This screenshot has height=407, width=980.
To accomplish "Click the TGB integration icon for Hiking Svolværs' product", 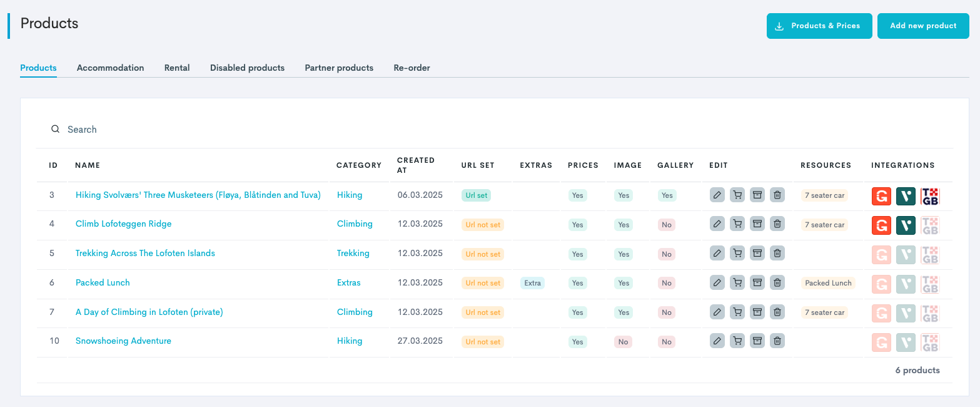I will pyautogui.click(x=930, y=196).
